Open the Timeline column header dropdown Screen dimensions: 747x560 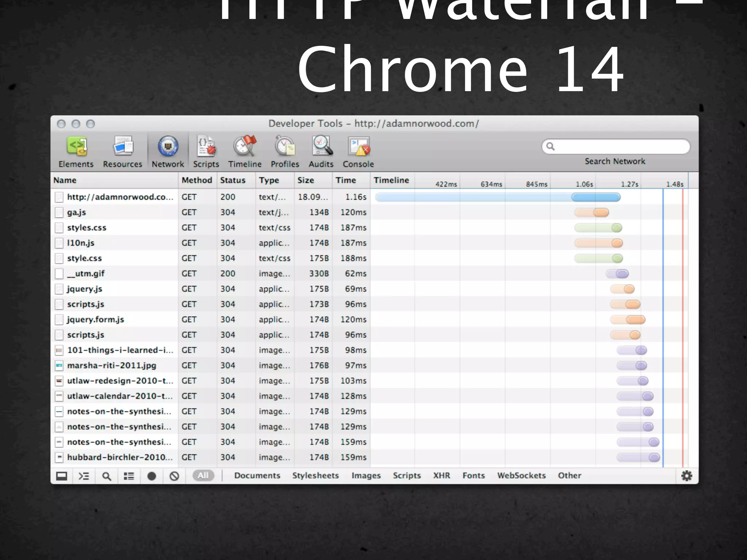tap(392, 180)
